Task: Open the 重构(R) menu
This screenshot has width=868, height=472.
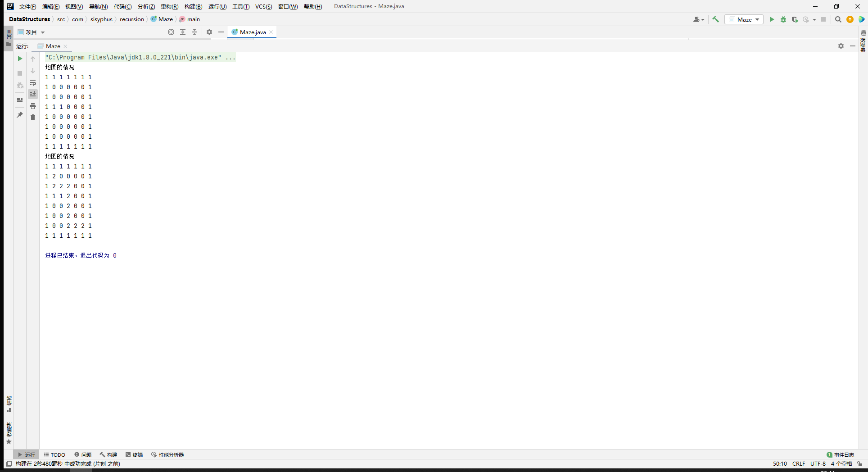Action: point(170,6)
